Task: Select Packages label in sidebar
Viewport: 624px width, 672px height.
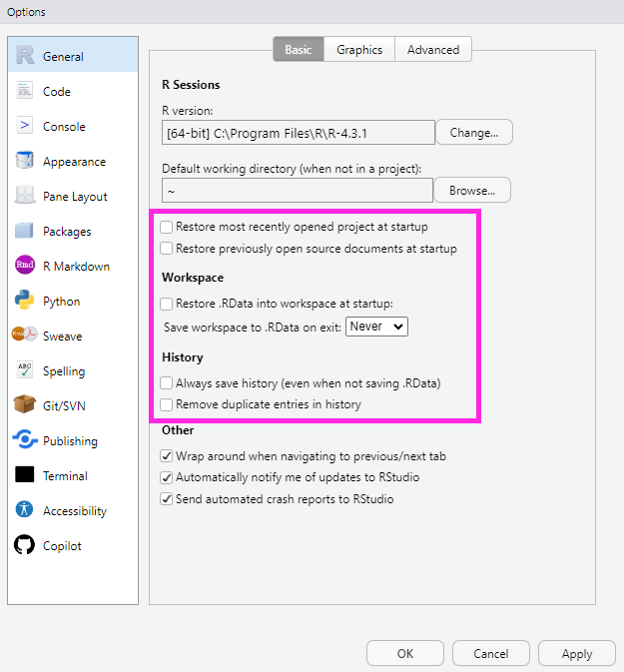Action: 67,232
